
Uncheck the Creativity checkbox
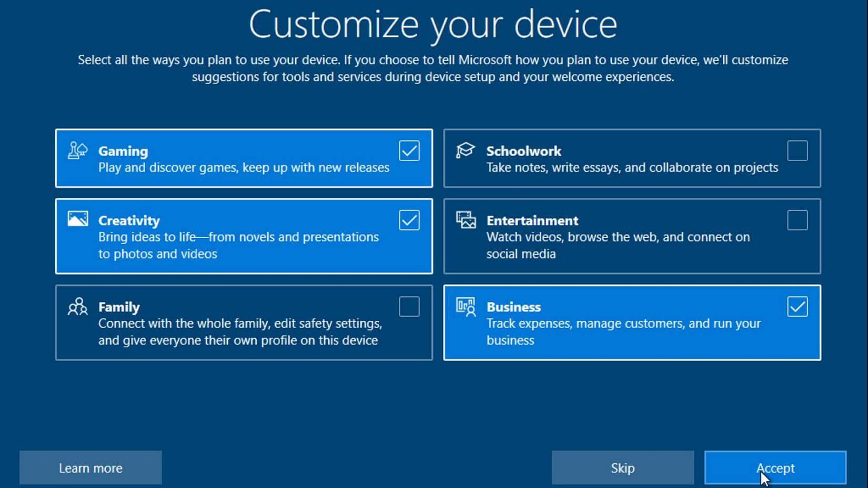[x=409, y=220]
